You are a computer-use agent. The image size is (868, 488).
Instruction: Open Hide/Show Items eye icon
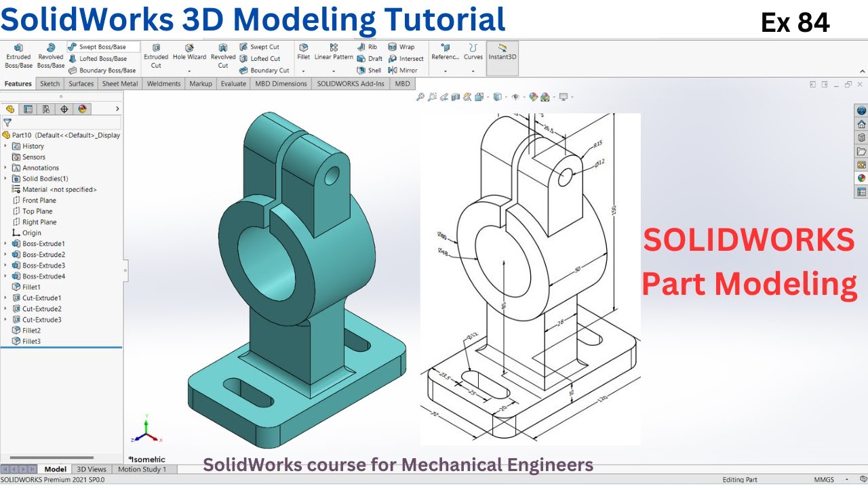(x=515, y=97)
